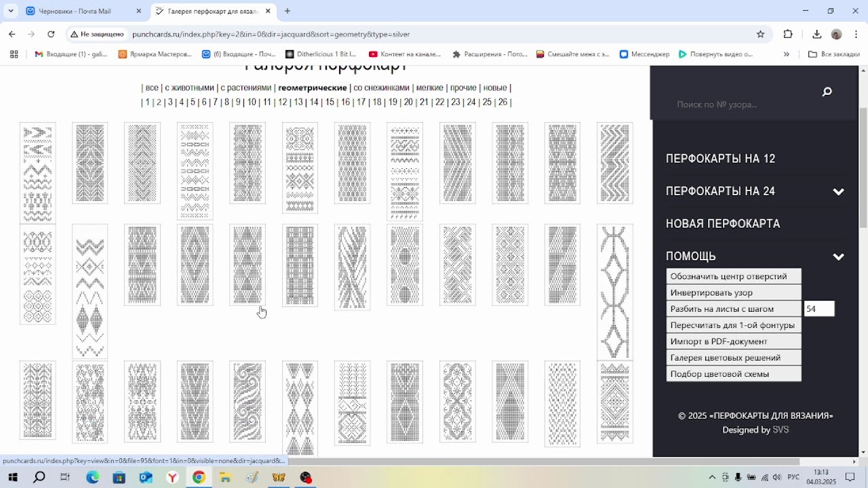Filter gallery by 'новые'
The image size is (868, 488).
pyautogui.click(x=495, y=87)
